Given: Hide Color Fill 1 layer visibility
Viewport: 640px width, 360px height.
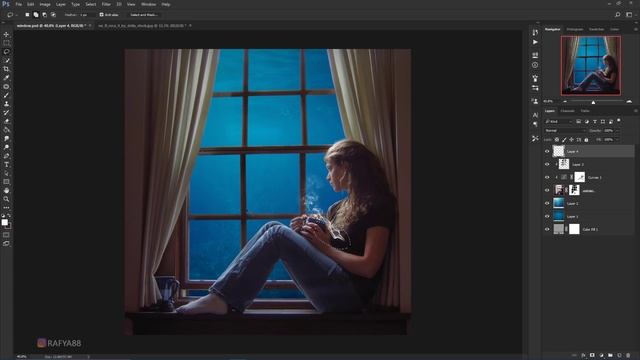Looking at the screenshot, I should pos(547,229).
